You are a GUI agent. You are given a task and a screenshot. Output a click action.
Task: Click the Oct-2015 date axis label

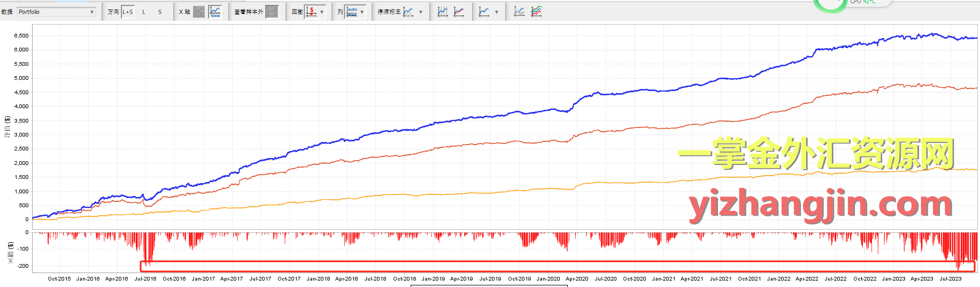[59, 279]
